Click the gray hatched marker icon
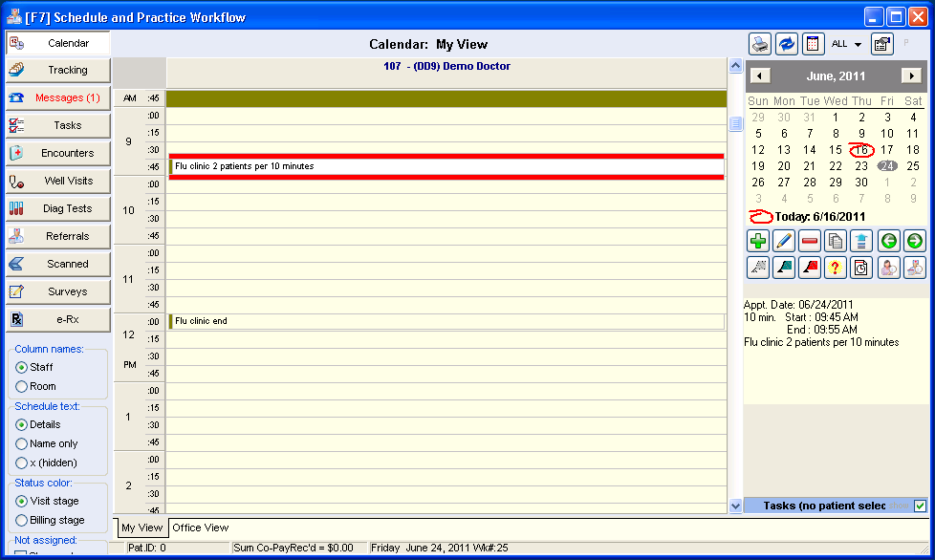Image resolution: width=935 pixels, height=560 pixels. pos(758,268)
